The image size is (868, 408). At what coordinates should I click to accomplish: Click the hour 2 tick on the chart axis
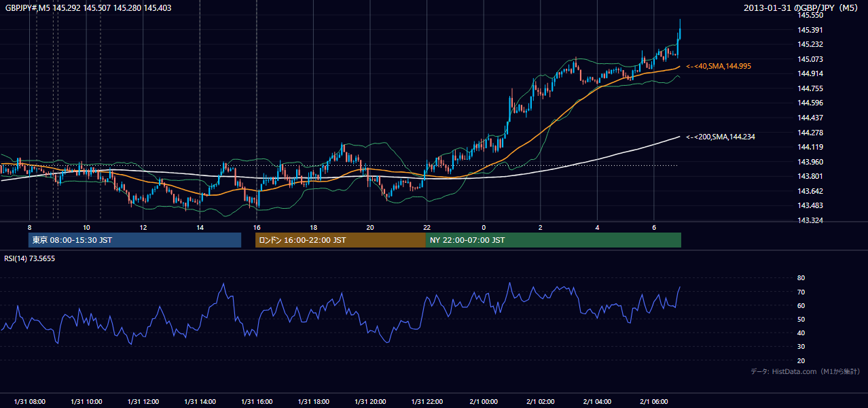coord(540,227)
